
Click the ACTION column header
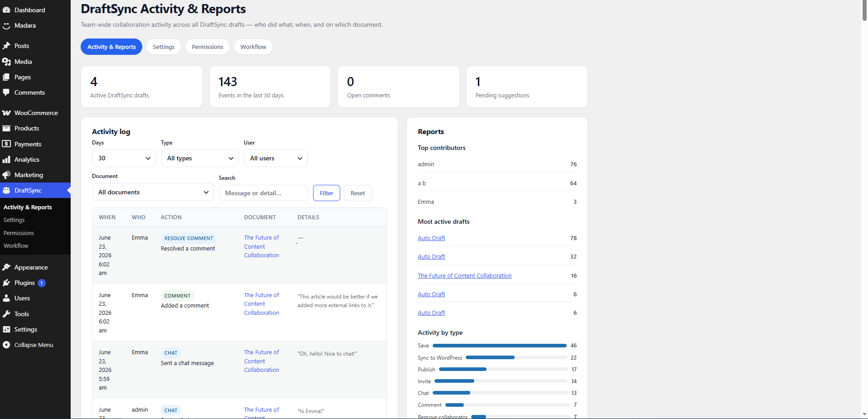point(171,217)
